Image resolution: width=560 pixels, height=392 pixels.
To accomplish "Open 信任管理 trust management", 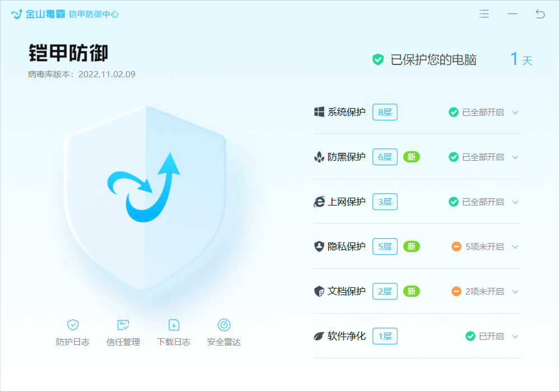I will coord(123,332).
